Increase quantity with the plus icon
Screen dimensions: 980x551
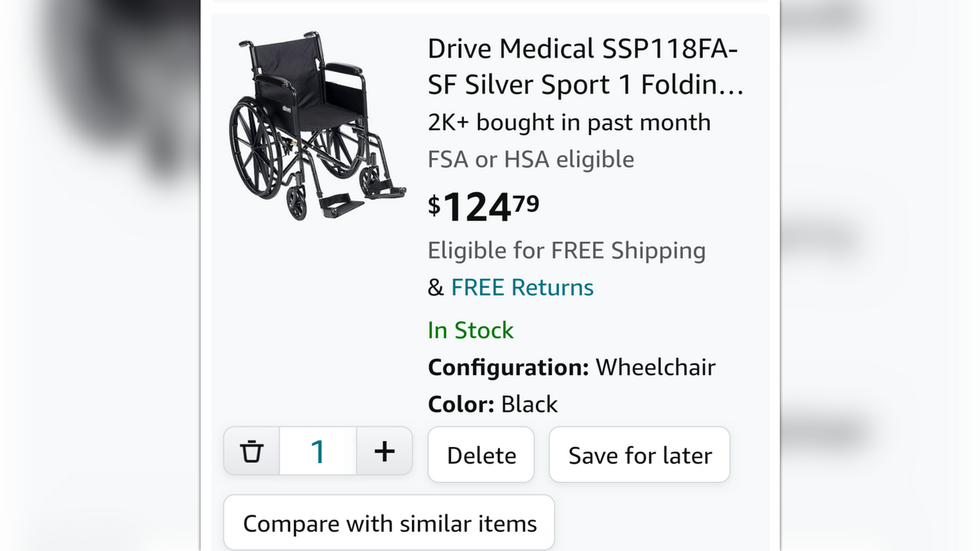coord(384,452)
